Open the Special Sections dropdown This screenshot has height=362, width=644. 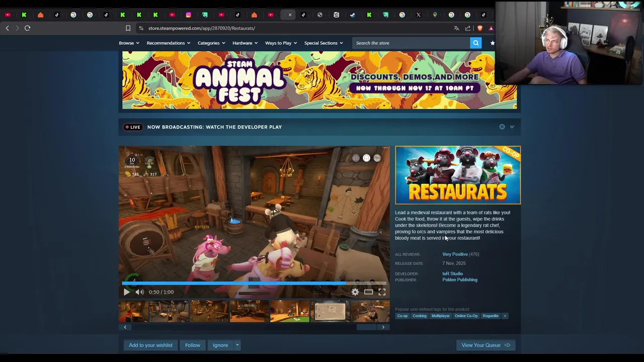coord(324,43)
